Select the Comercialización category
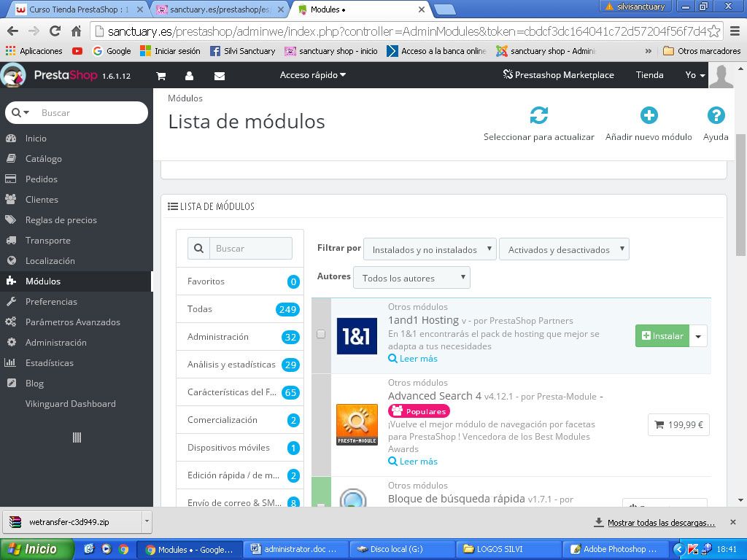This screenshot has height=560, width=747. pyautogui.click(x=240, y=419)
